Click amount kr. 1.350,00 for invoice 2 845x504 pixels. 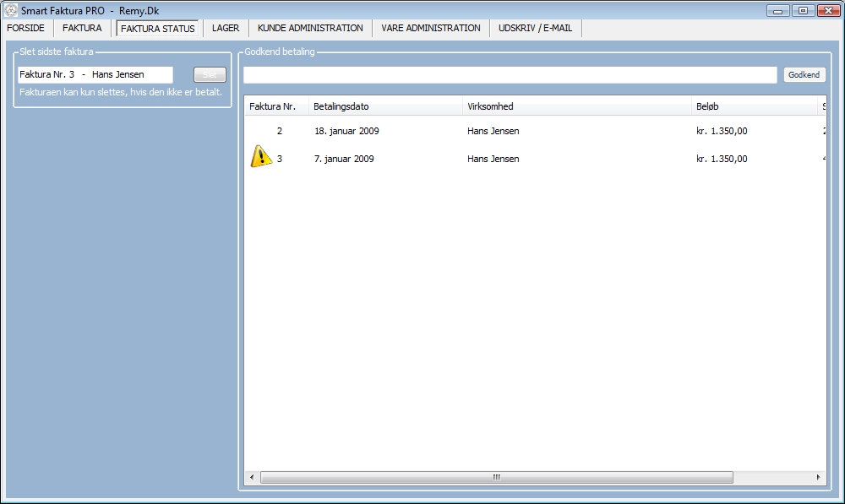click(722, 131)
